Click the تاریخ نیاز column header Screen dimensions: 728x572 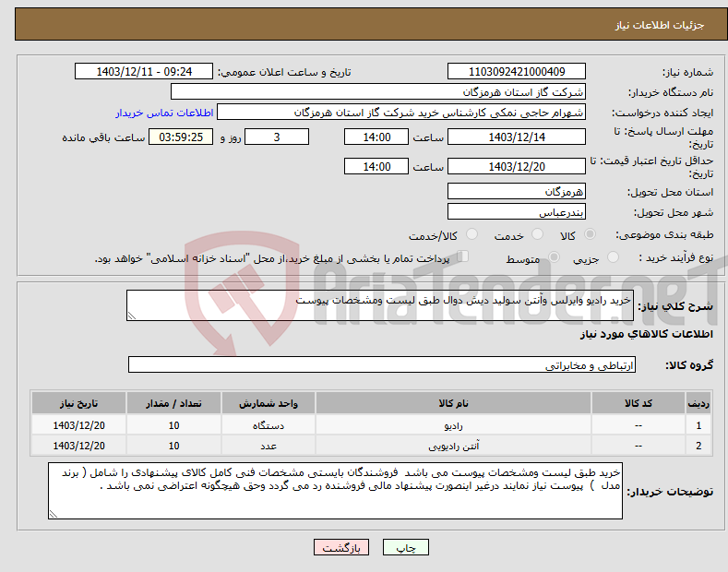[x=79, y=403]
